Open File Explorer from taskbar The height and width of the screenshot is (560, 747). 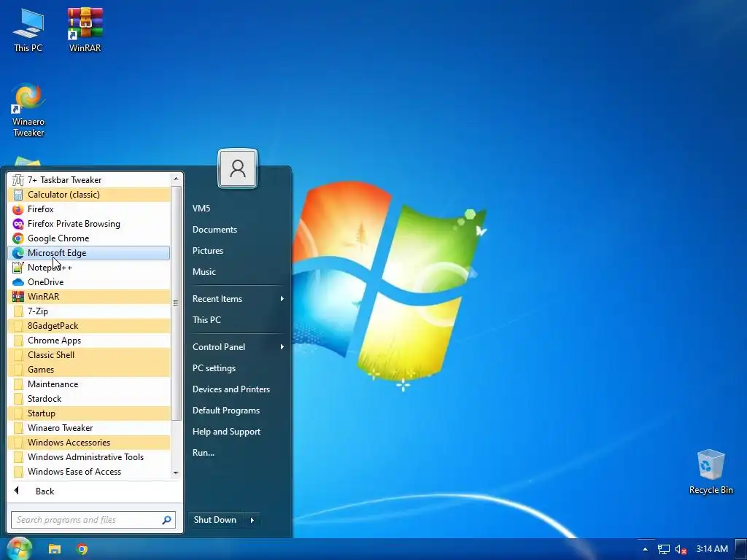[55, 549]
